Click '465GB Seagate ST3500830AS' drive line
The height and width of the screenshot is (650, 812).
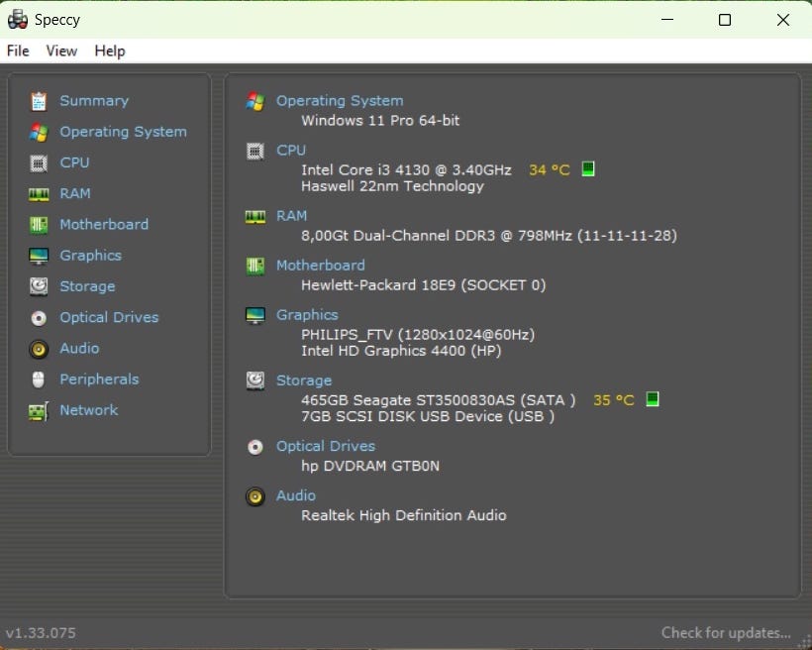click(438, 400)
